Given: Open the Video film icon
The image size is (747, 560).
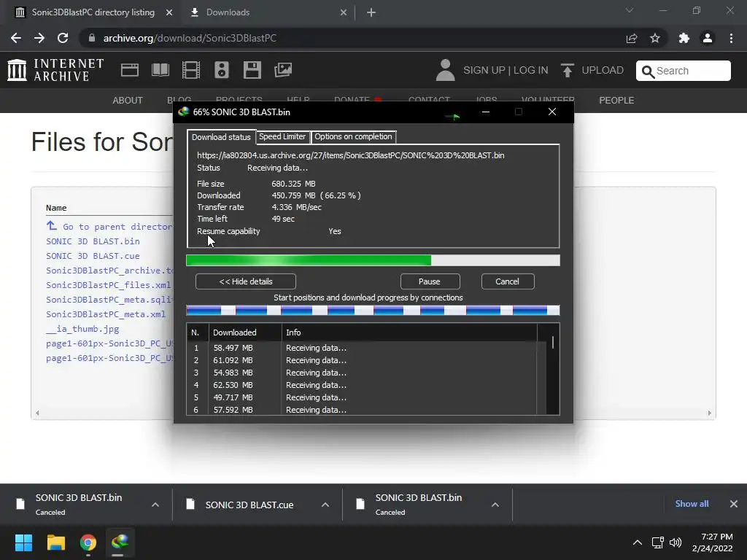Looking at the screenshot, I should click(x=191, y=70).
